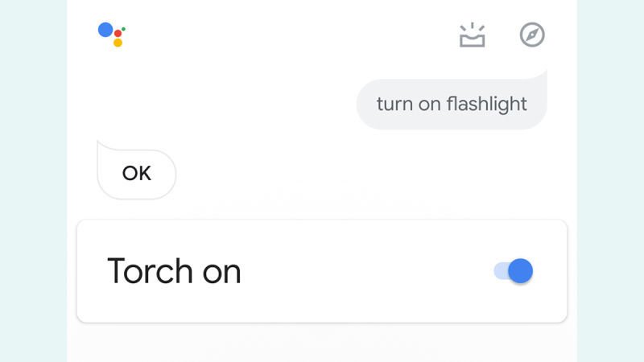The height and width of the screenshot is (362, 644).
Task: Click the teal margin left of the conversation
Action: click(32, 181)
